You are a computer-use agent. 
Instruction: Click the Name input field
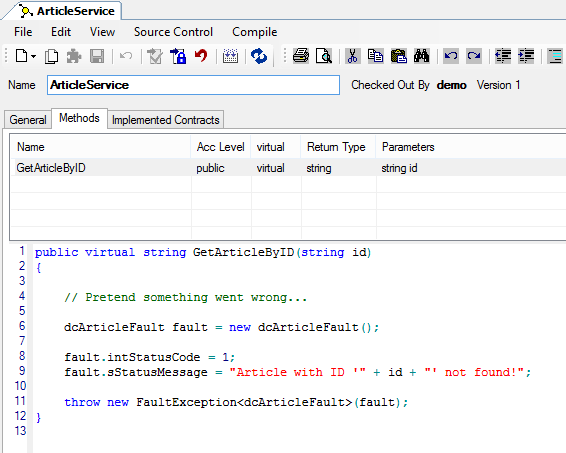click(x=193, y=85)
